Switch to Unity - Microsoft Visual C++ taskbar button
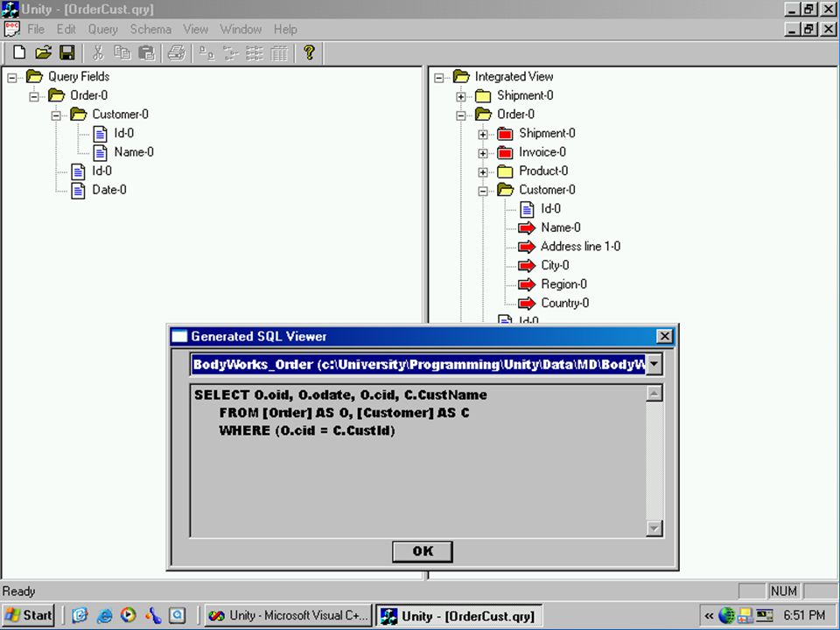The height and width of the screenshot is (630, 840). pyautogui.click(x=288, y=615)
